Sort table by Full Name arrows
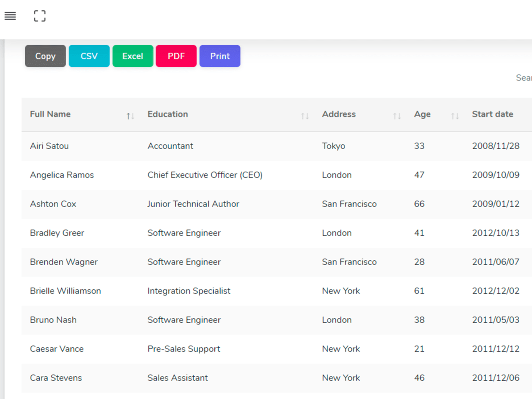Image resolution: width=532 pixels, height=399 pixels. coord(130,117)
